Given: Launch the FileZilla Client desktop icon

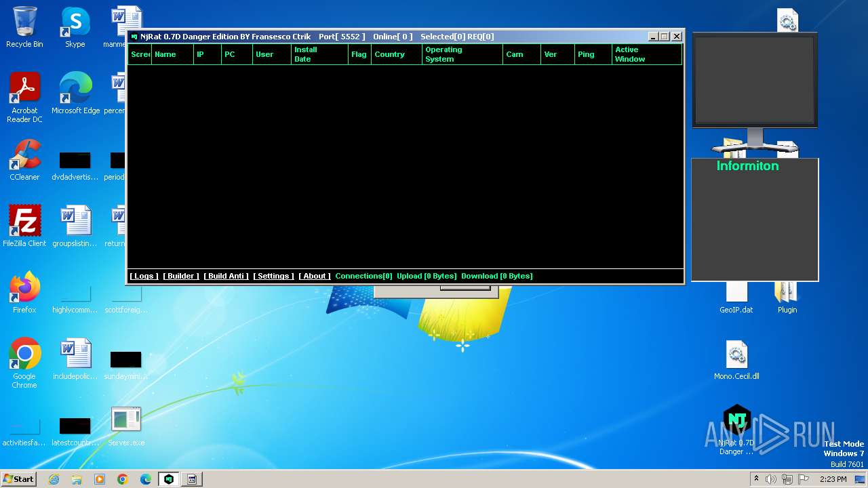Looking at the screenshot, I should (x=24, y=226).
